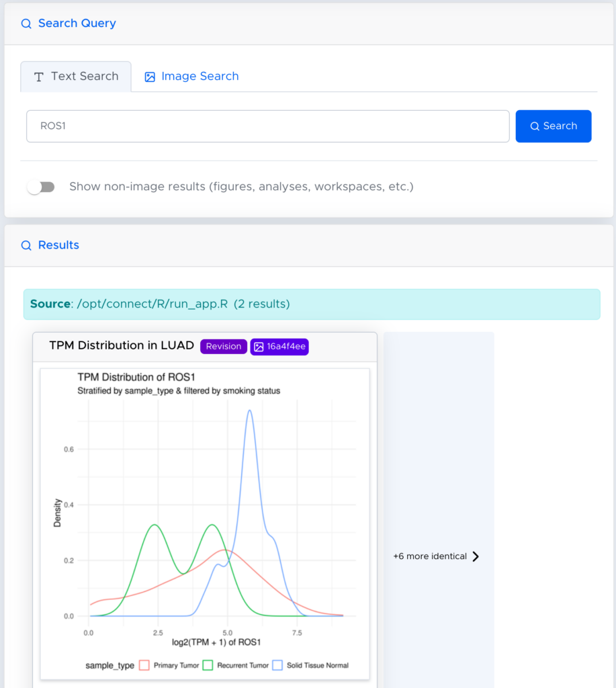Expand identical results with the right chevron
The image size is (616, 688).
[476, 556]
